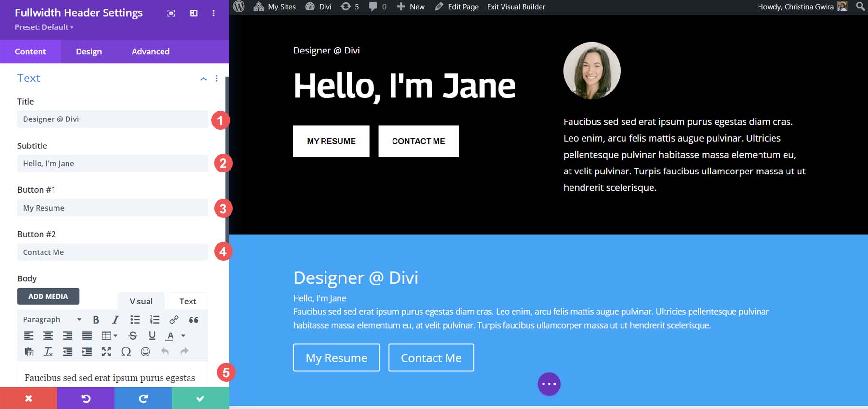Open the special character Omega icon
The width and height of the screenshot is (868, 409).
click(x=126, y=352)
